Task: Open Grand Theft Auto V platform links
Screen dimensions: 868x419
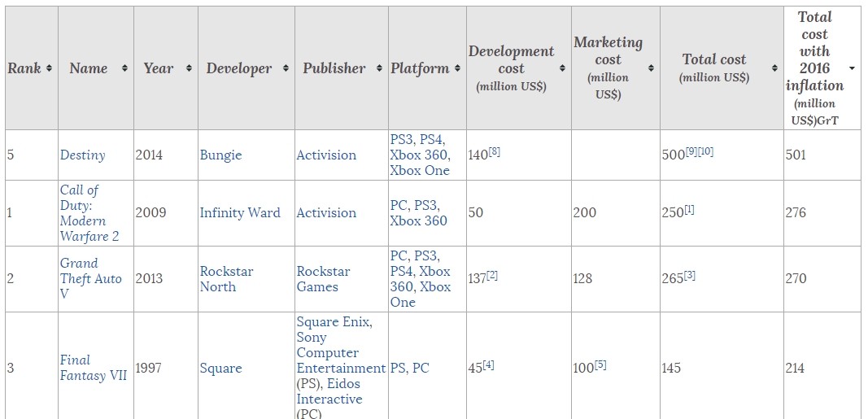Action: point(420,279)
